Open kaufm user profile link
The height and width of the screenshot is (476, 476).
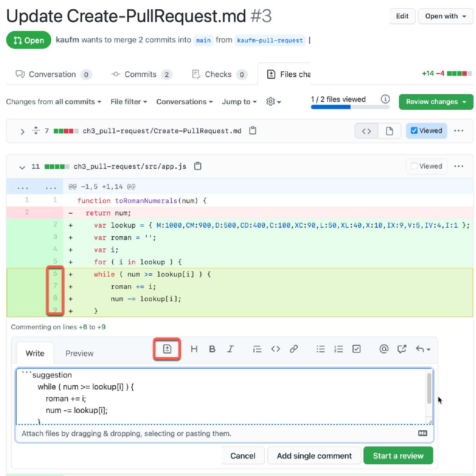pyautogui.click(x=67, y=40)
